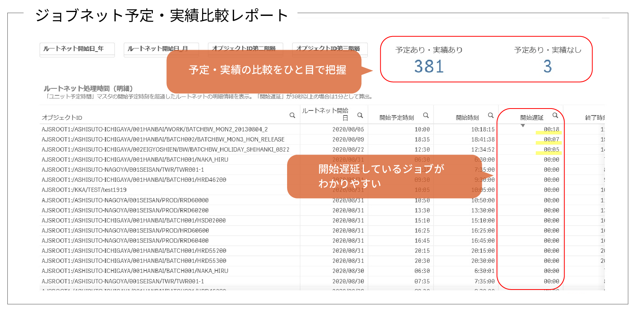This screenshot has height=319, width=644.
Task: Select the highlighted 00:18 start delay cell
Action: pos(551,129)
